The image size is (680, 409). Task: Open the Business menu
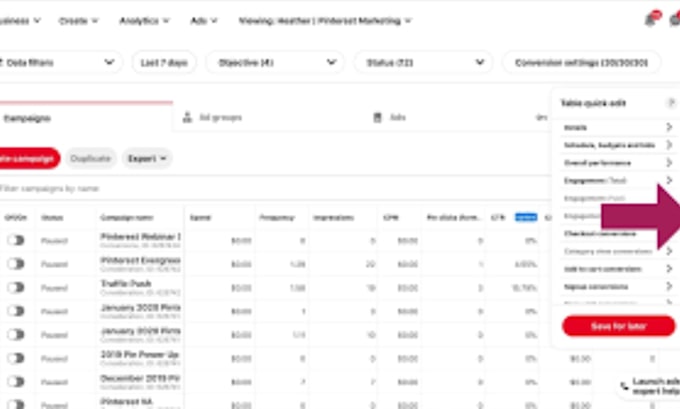click(20, 20)
